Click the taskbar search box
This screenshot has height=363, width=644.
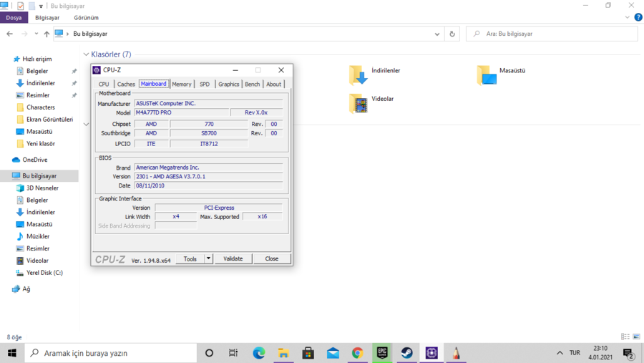tap(111, 353)
